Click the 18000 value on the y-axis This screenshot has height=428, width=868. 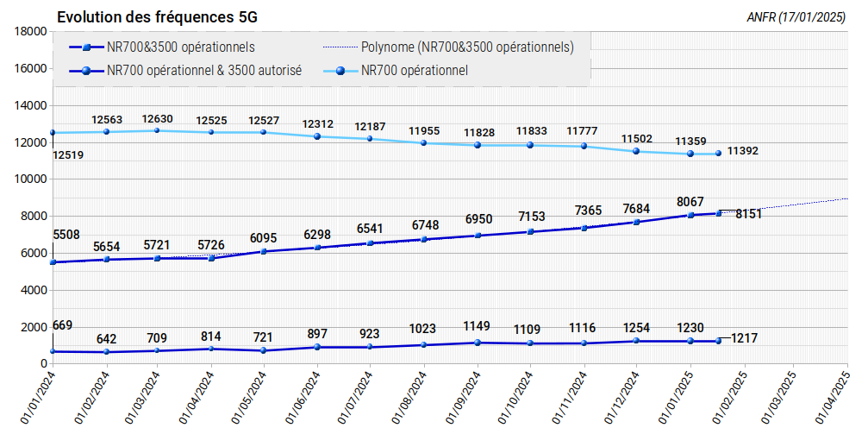pyautogui.click(x=30, y=31)
